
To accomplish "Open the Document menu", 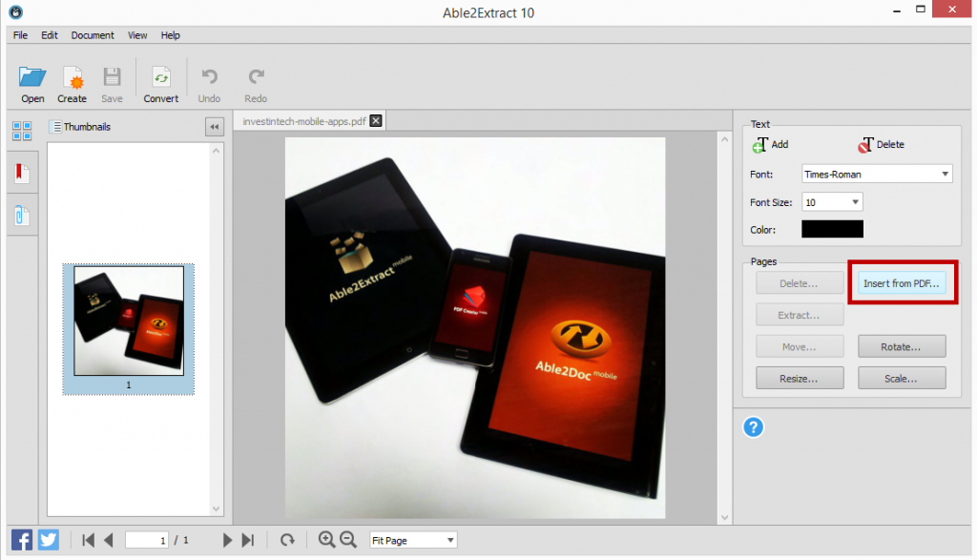I will [x=93, y=35].
